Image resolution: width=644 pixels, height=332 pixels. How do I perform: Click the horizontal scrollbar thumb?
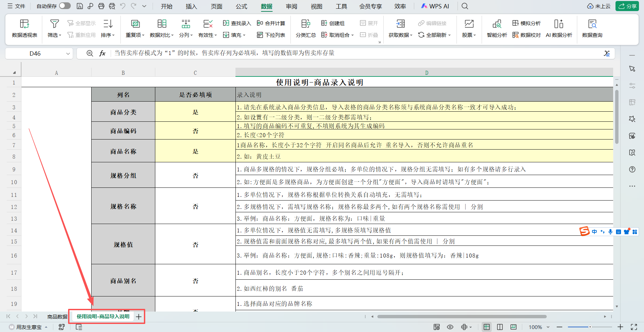[x=462, y=316]
